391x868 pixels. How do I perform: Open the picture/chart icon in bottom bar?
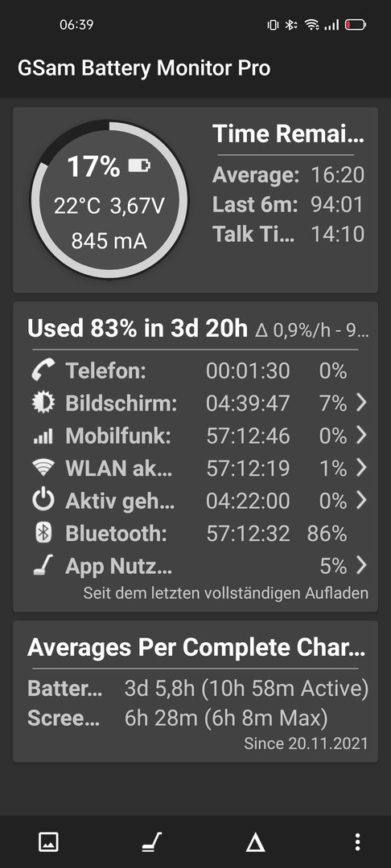[x=49, y=842]
